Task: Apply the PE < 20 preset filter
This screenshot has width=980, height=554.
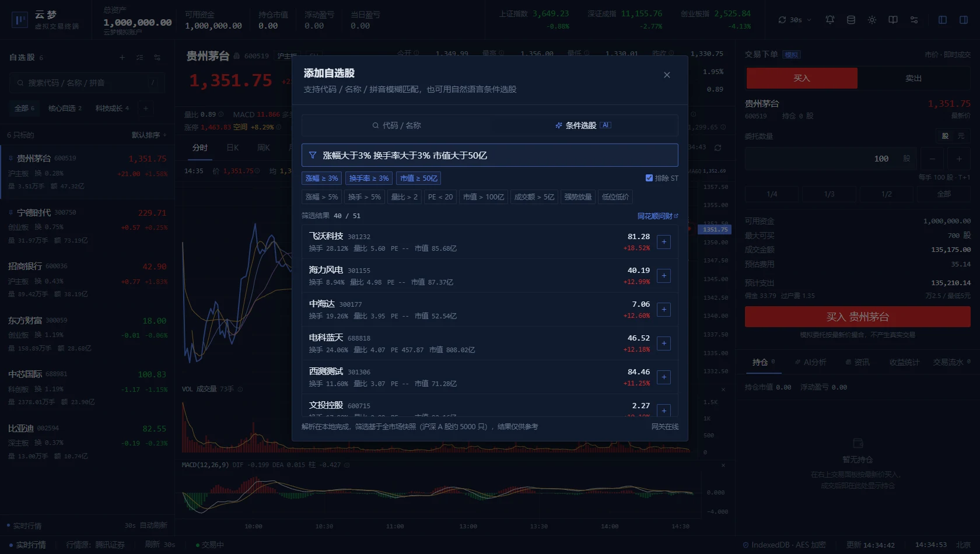Action: point(440,197)
